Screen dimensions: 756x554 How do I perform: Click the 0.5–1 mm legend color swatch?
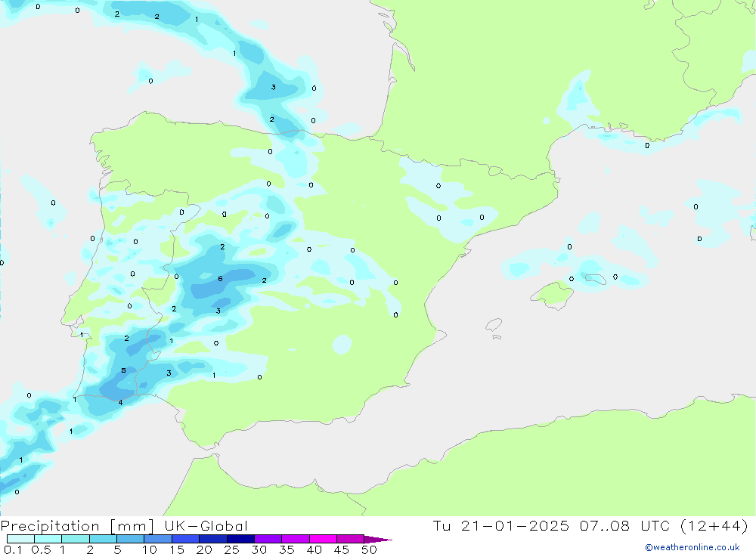pos(48,539)
